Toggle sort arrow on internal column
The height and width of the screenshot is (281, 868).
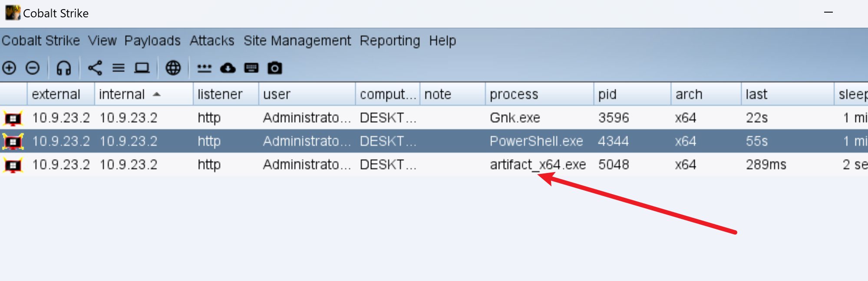coord(157,94)
